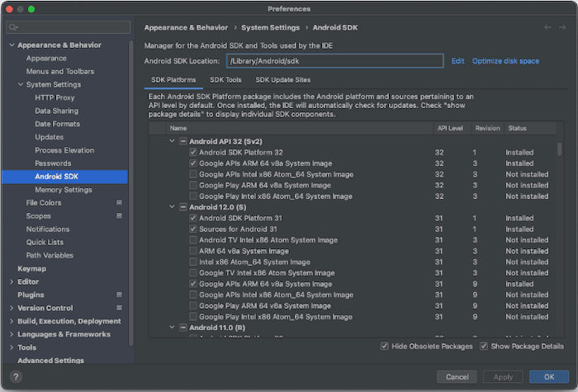The image size is (578, 392).
Task: Expand Version Control section
Action: coord(12,308)
